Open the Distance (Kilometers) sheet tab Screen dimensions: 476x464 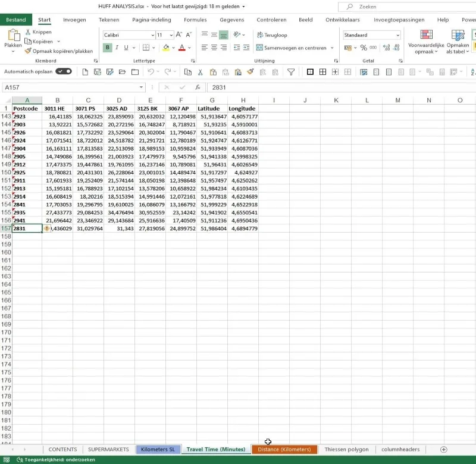point(284,449)
